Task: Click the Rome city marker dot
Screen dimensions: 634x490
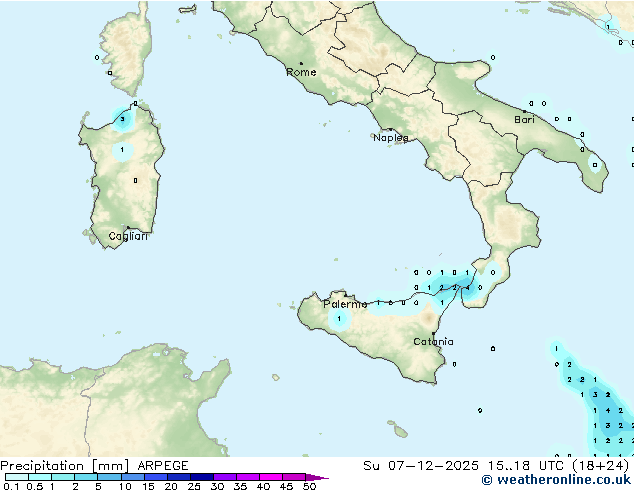Action: click(x=301, y=63)
